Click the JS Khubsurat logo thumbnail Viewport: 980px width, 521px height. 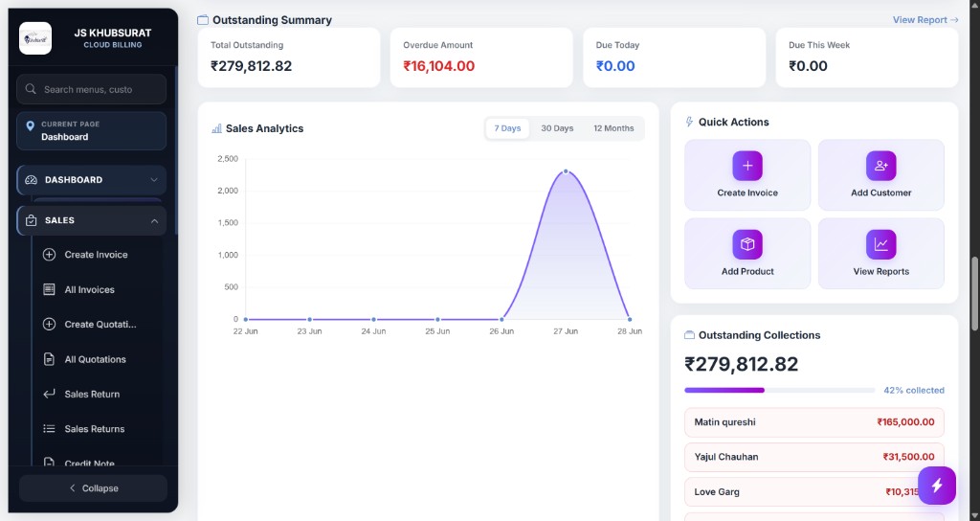(35, 38)
